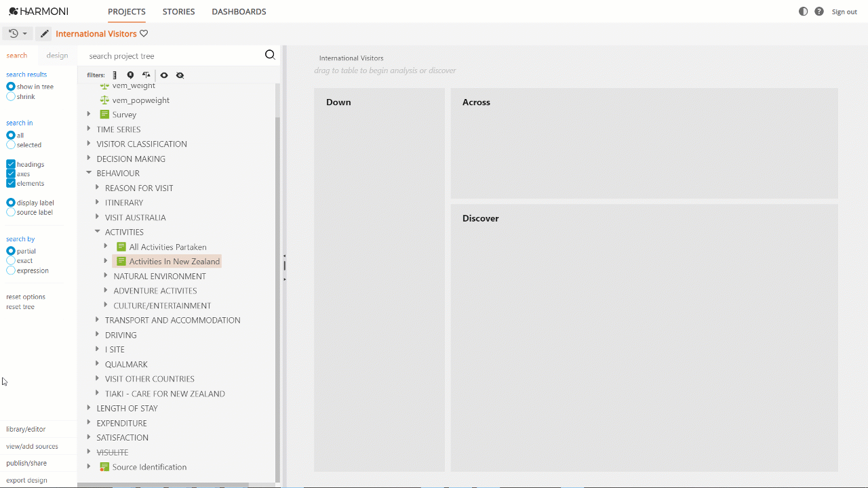This screenshot has height=488, width=868.
Task: Click export design link
Action: click(26, 481)
